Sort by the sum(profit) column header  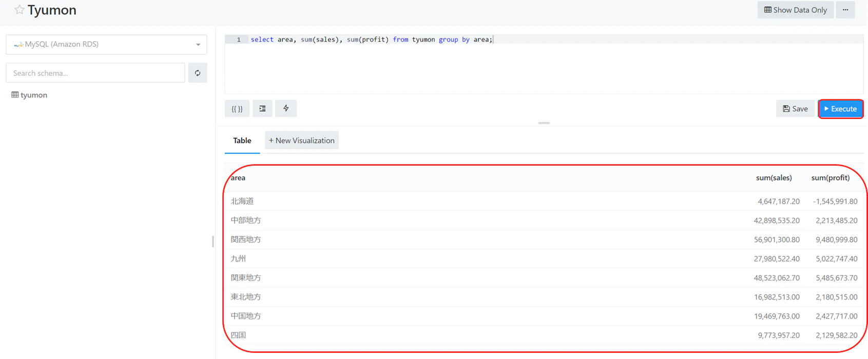pos(831,178)
